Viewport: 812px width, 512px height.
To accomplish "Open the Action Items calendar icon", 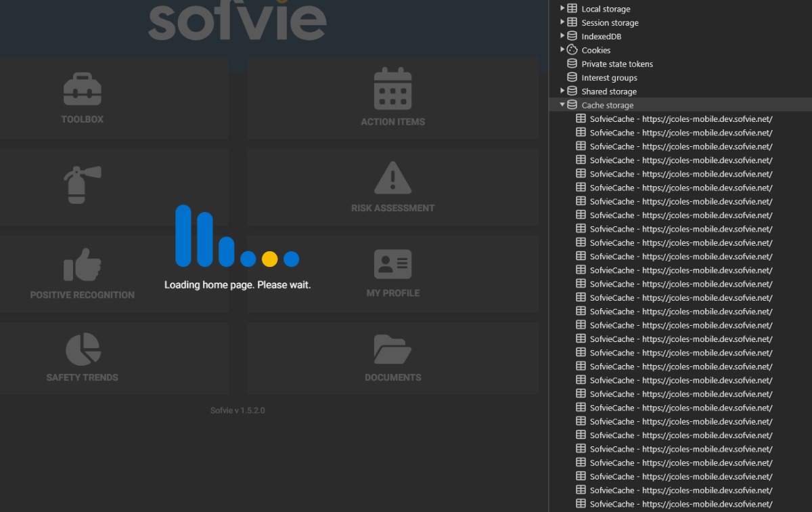I will [393, 89].
